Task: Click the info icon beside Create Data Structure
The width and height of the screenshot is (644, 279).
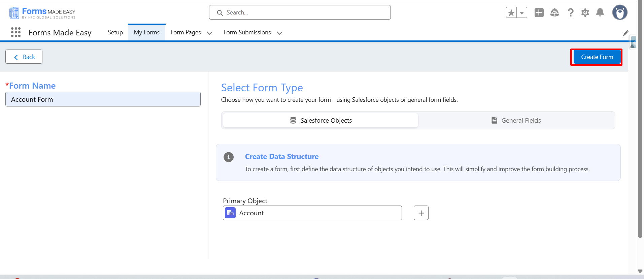Action: tap(229, 157)
